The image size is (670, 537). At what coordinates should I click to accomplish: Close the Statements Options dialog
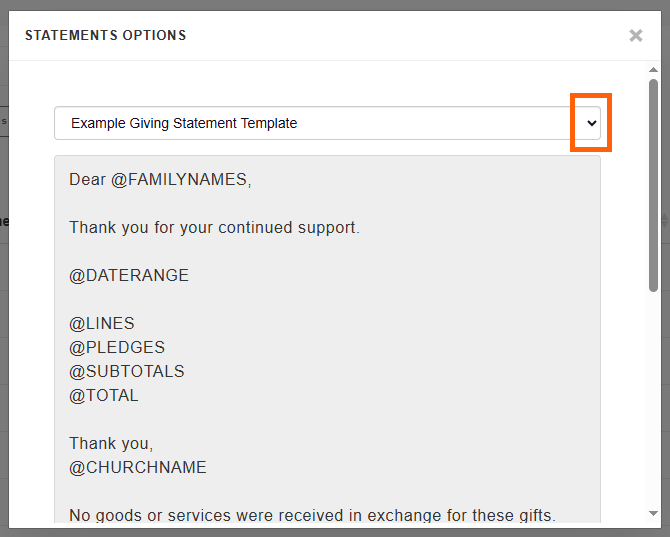(x=635, y=36)
